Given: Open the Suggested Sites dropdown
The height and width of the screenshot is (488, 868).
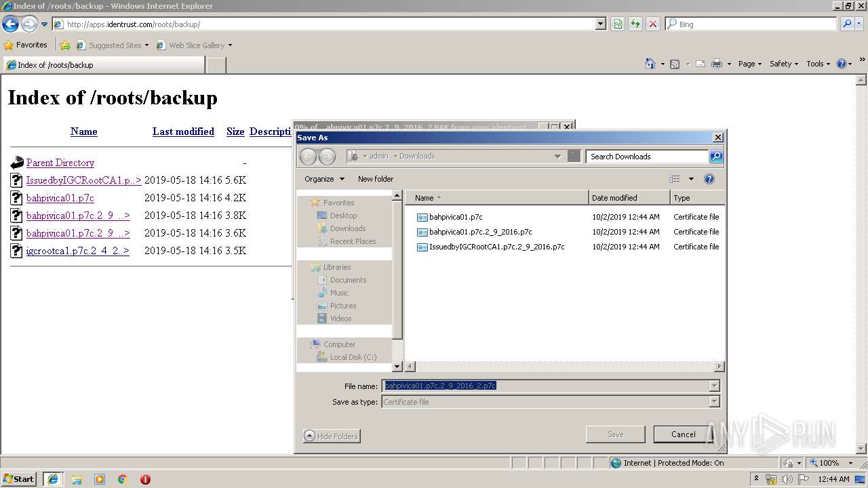Looking at the screenshot, I should coord(146,45).
